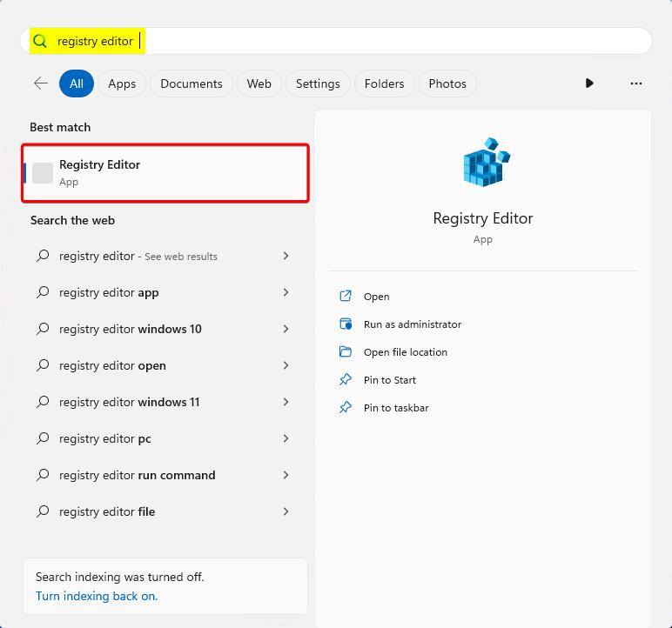Click the large Registry Editor cube icon

coord(486,163)
